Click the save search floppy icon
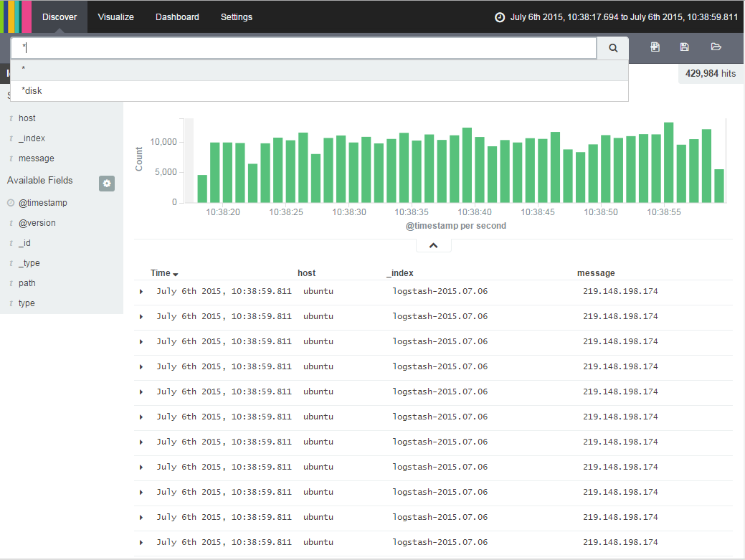 (684, 47)
